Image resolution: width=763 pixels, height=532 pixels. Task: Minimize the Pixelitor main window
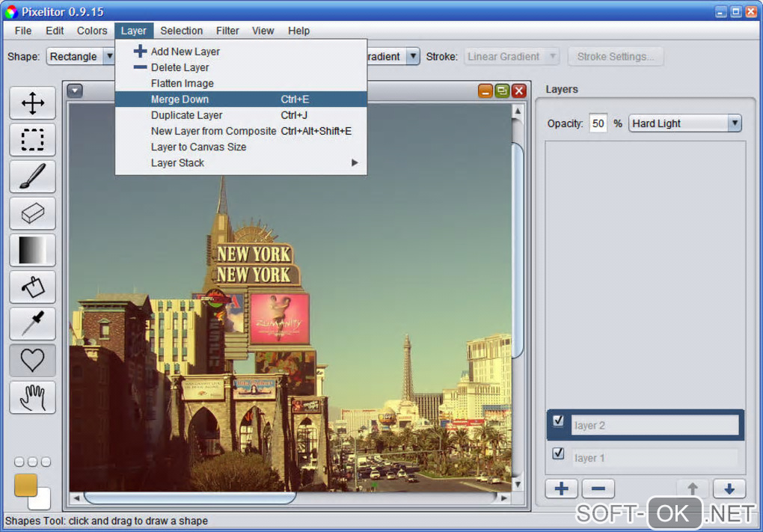pos(720,12)
